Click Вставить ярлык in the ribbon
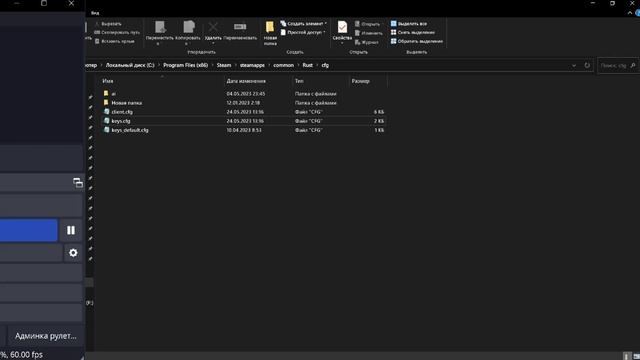640x360 pixels. [x=115, y=41]
